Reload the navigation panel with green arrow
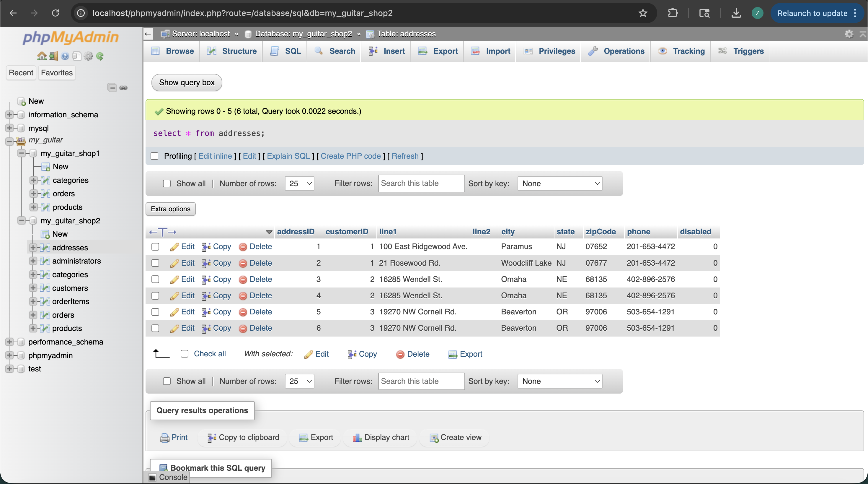Image resolution: width=868 pixels, height=484 pixels. point(100,56)
